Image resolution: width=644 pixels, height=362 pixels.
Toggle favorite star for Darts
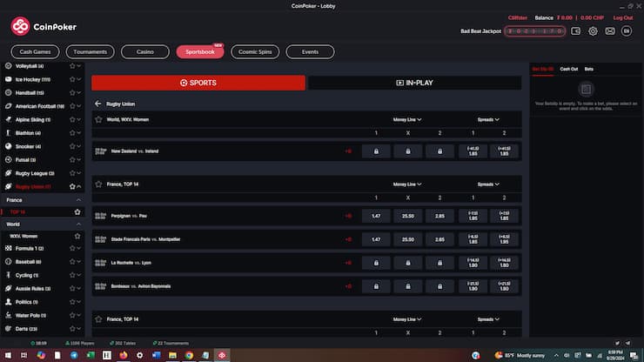(x=72, y=329)
